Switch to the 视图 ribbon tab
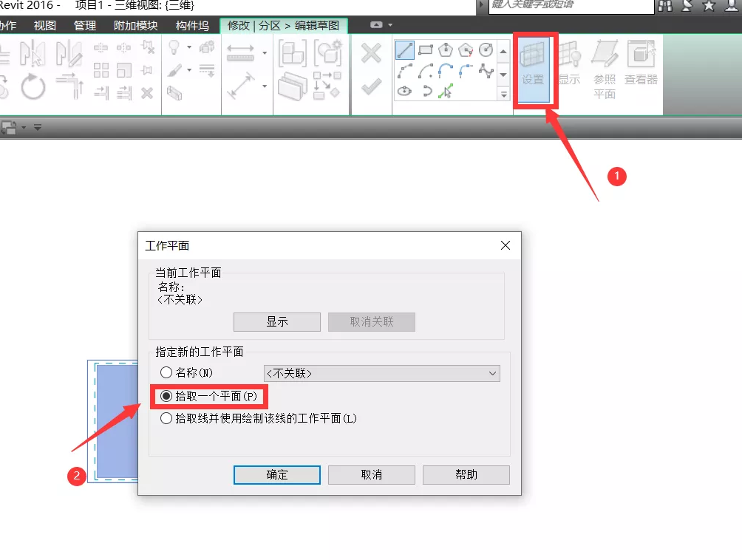Viewport: 742px width, 560px height. [44, 24]
